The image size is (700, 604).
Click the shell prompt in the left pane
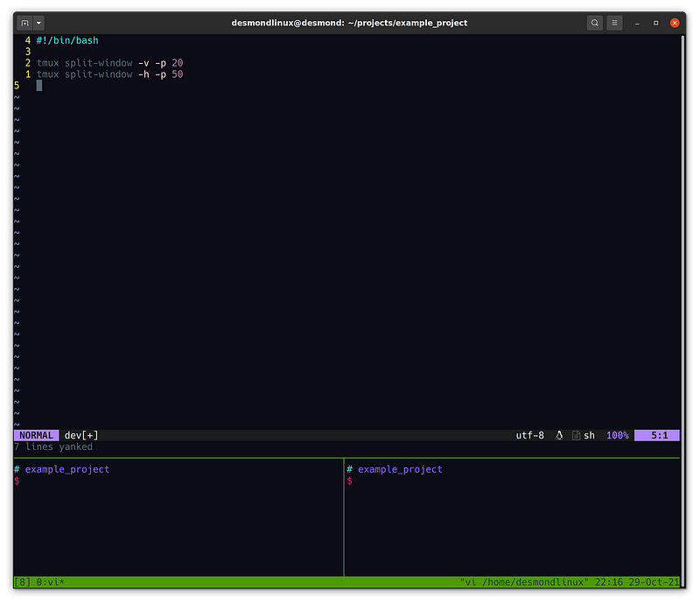[15, 480]
